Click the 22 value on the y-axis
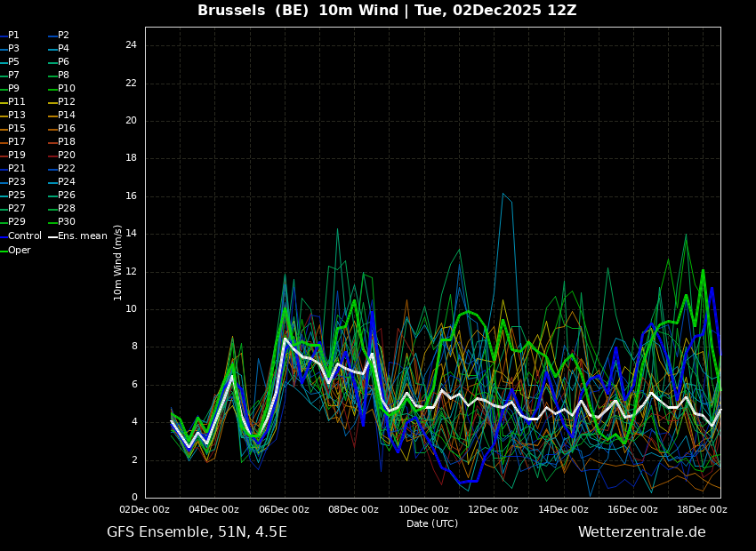The height and width of the screenshot is (551, 756). point(131,84)
